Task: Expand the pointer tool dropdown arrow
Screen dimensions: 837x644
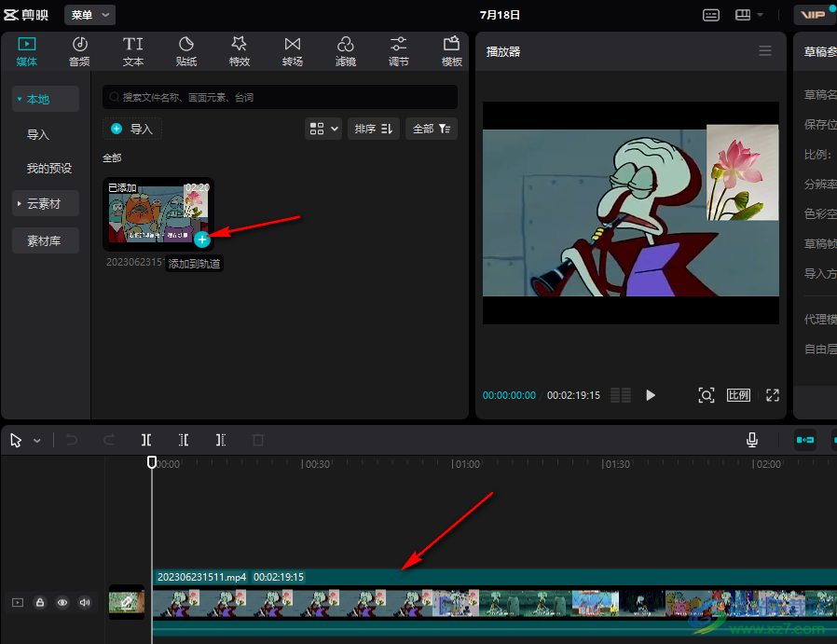Action: point(37,441)
